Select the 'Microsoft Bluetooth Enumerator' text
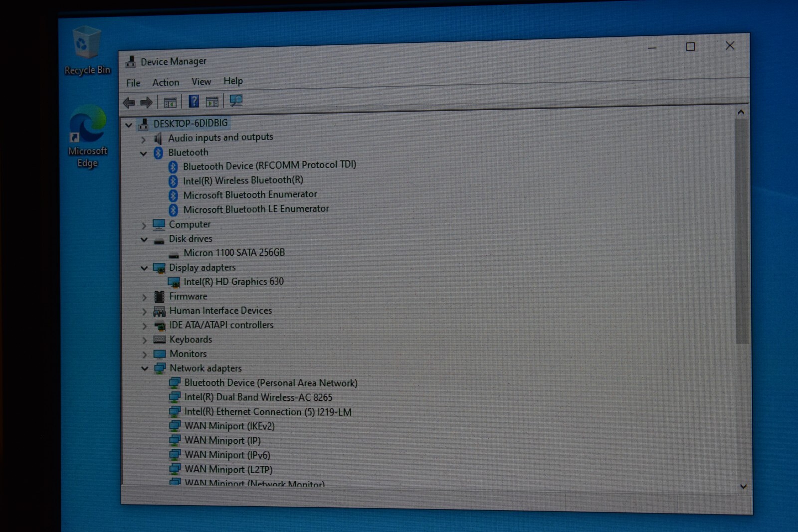 click(x=250, y=195)
